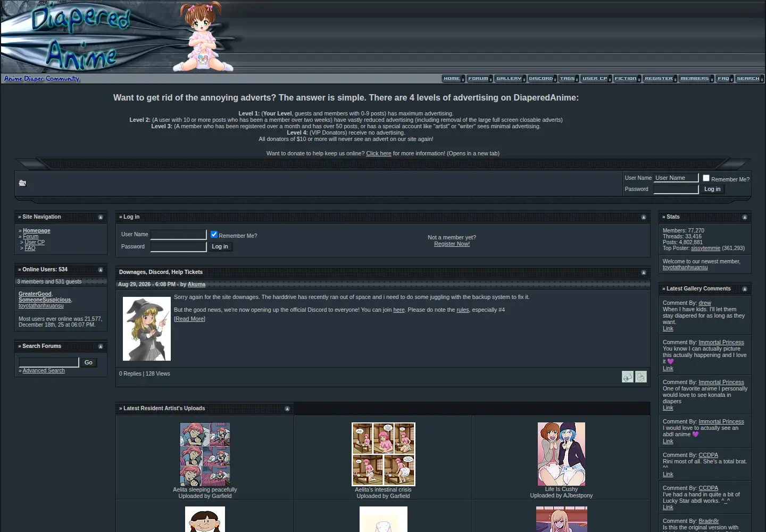
Task: Open the Homepage link in Site Navigation
Action: [x=37, y=231]
